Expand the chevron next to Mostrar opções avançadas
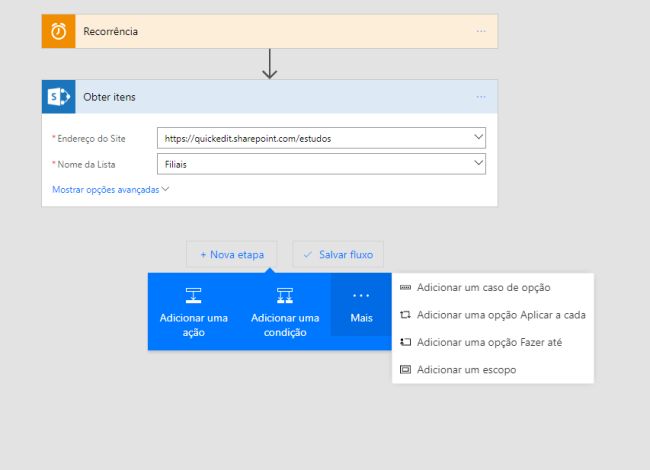The image size is (650, 470). point(165,189)
